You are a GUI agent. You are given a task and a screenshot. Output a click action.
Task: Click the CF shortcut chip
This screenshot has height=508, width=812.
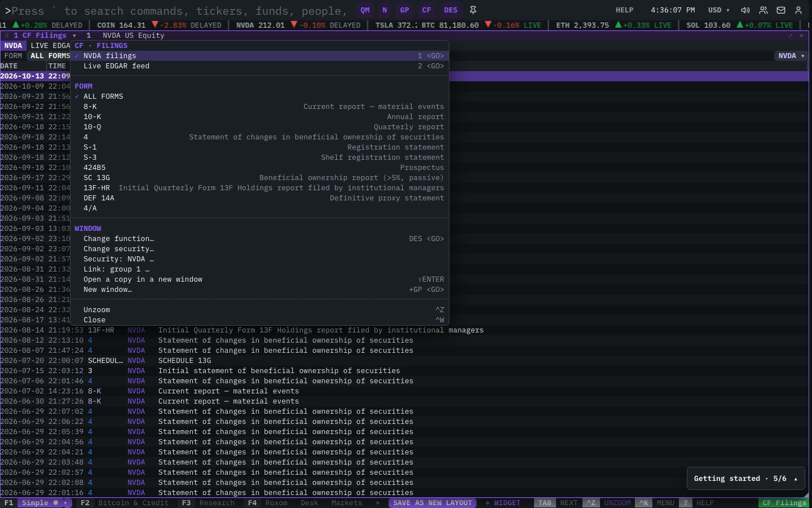426,10
